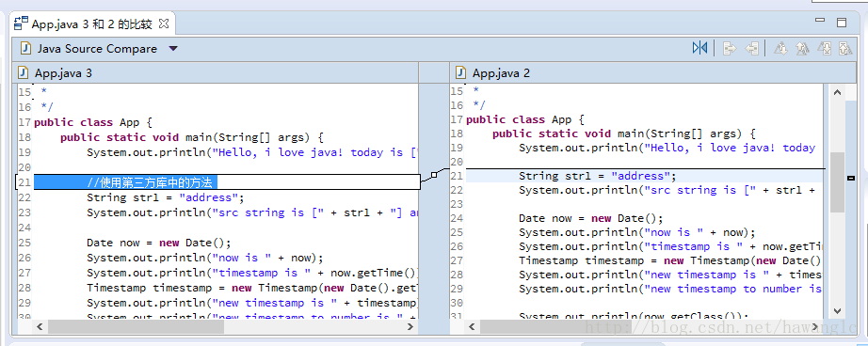The image size is (868, 346).
Task: Click 'Timestamp timestamp = new' line in right pane
Action: [669, 260]
